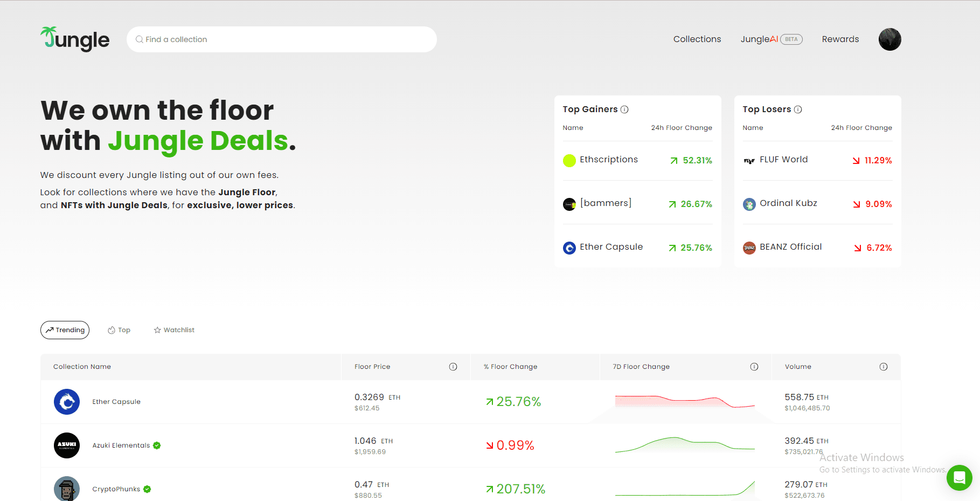Screen dimensions: 980x501
Task: Click the Volume column header text
Action: (798, 367)
